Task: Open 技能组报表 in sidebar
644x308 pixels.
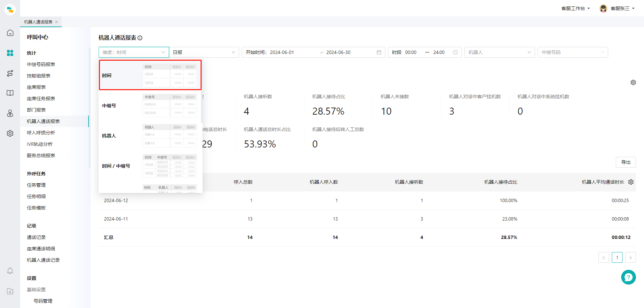Action: (39, 76)
